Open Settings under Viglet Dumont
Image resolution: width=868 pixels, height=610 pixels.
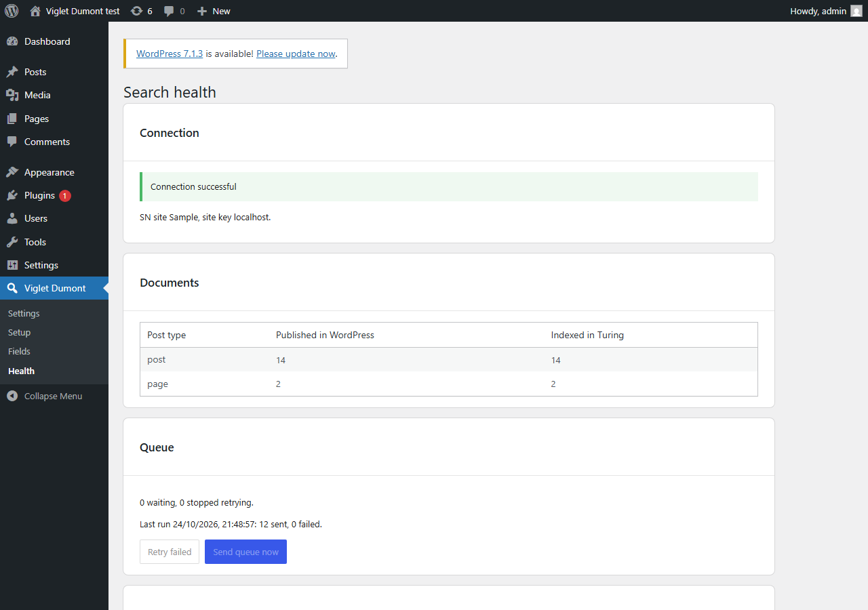click(24, 313)
